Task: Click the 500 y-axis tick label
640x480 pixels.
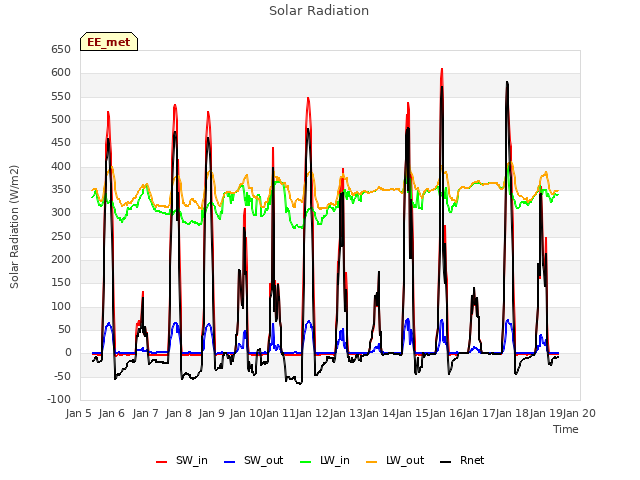Action: 61,120
